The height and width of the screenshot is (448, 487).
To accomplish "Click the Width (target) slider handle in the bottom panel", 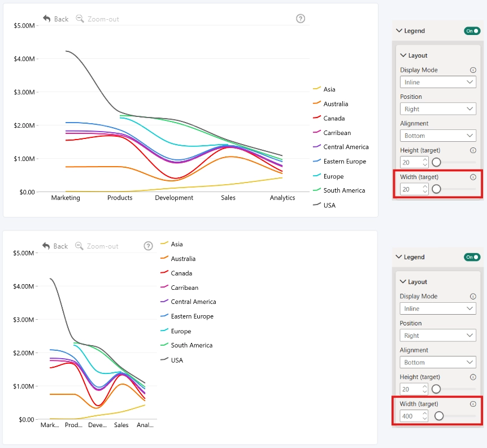I will pyautogui.click(x=439, y=416).
